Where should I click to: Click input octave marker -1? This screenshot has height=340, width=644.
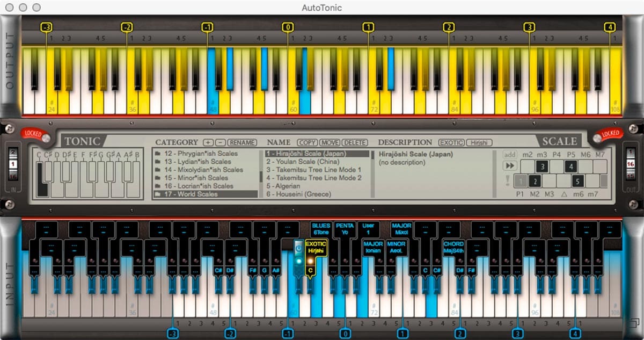coord(289,333)
